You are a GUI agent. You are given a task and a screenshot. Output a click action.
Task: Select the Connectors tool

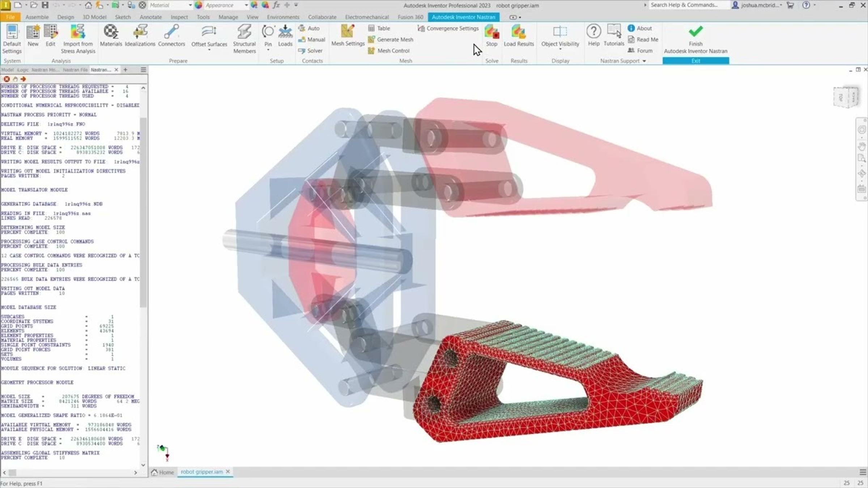point(171,36)
